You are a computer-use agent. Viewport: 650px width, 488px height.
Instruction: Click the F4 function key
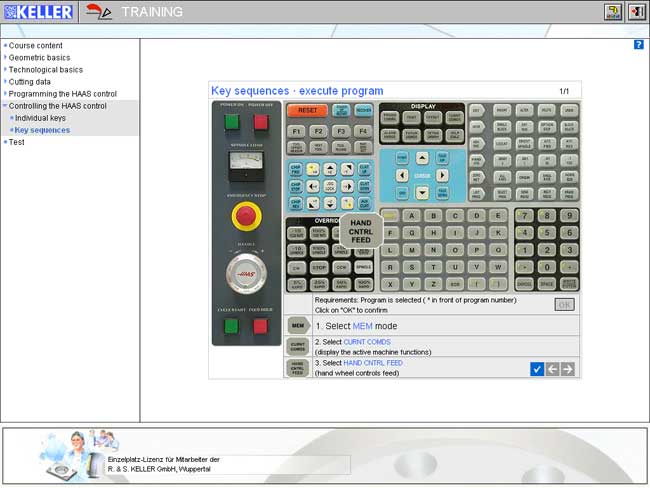[x=363, y=131]
